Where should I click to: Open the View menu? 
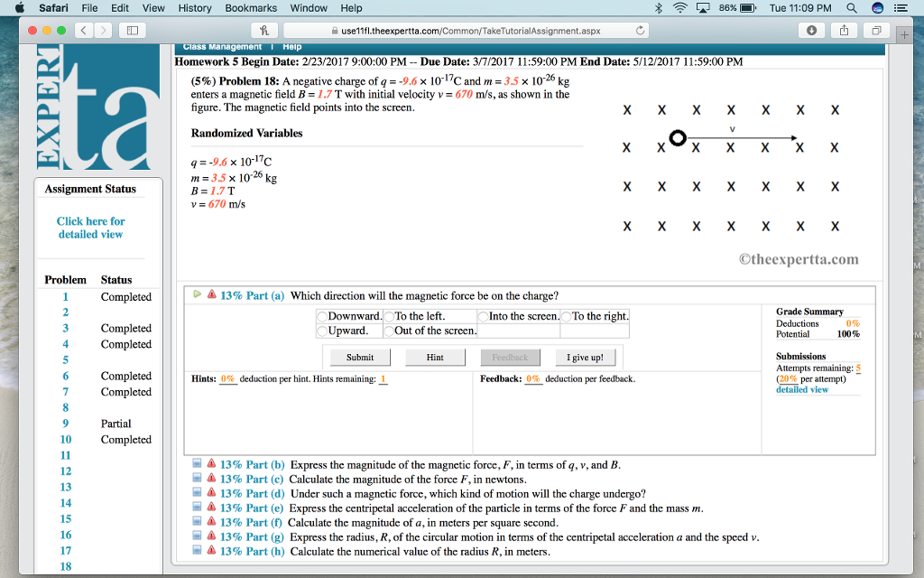click(x=153, y=7)
